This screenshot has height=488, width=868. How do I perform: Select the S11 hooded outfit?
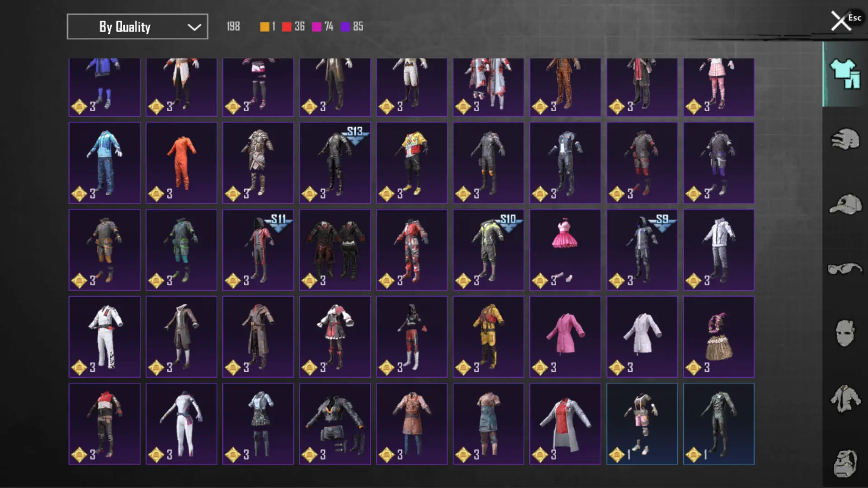coord(258,249)
